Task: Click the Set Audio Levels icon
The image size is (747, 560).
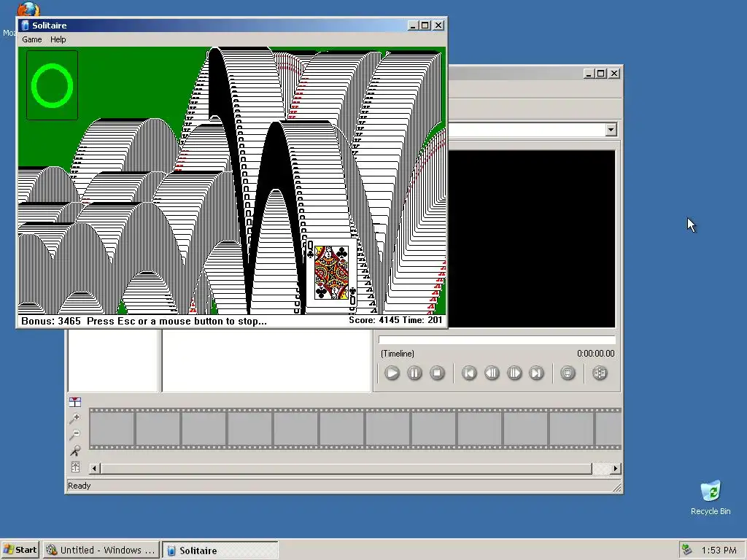Action: (75, 467)
